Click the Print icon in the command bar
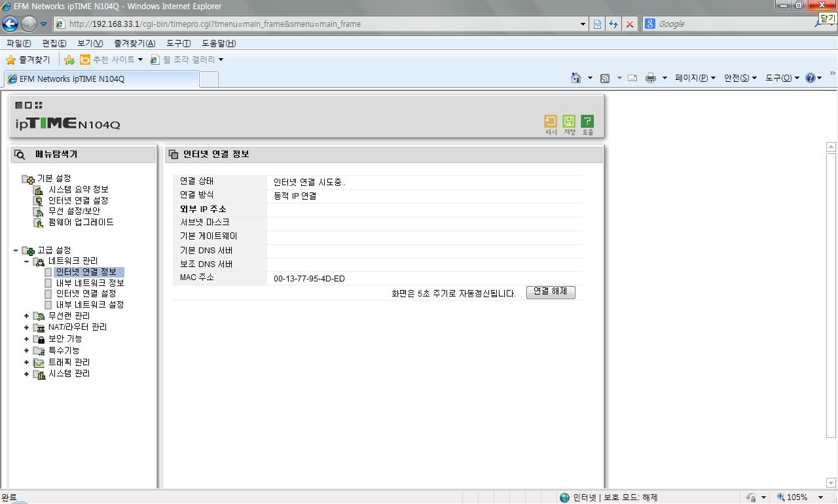The height and width of the screenshot is (504, 838). pos(651,78)
